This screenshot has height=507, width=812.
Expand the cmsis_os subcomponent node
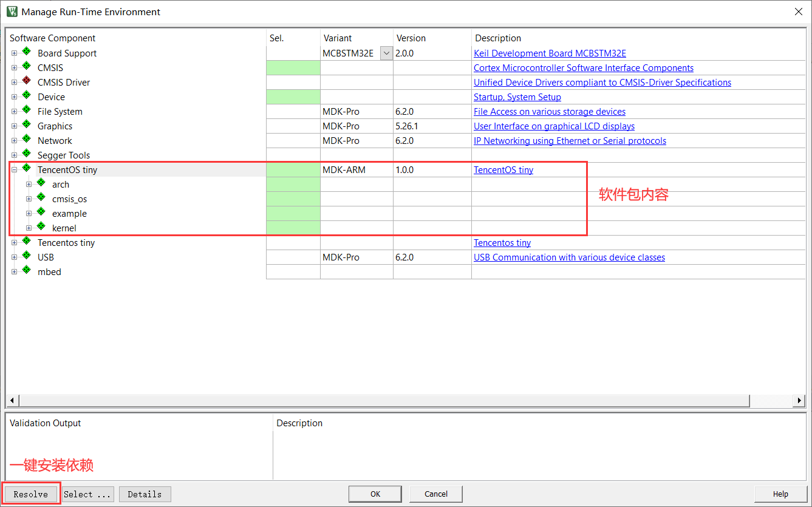[x=29, y=199]
